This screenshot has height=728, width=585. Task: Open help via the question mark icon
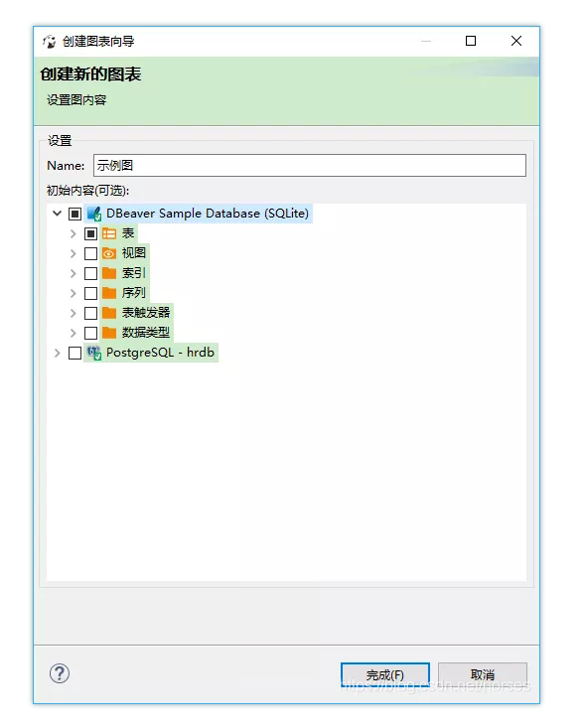pos(60,673)
